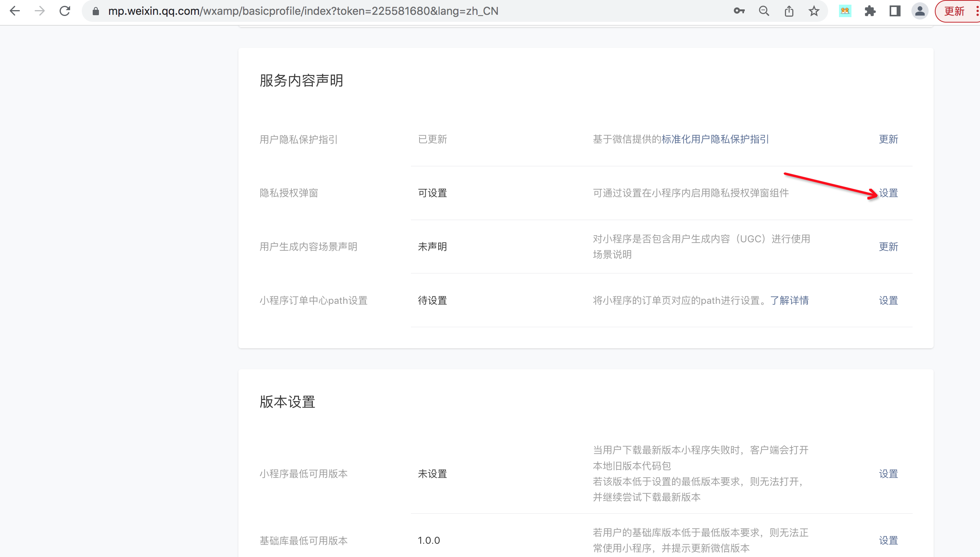
Task: Click the red 更新 browser update button
Action: pos(954,11)
